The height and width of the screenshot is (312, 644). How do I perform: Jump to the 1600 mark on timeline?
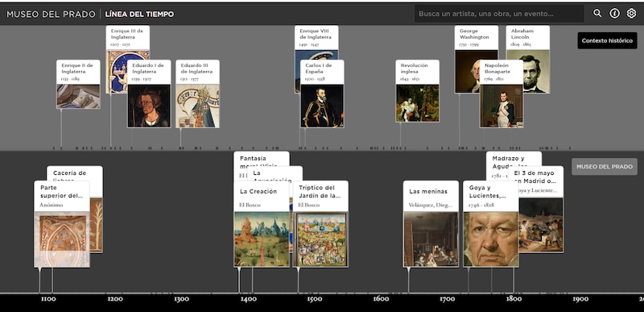(x=381, y=299)
